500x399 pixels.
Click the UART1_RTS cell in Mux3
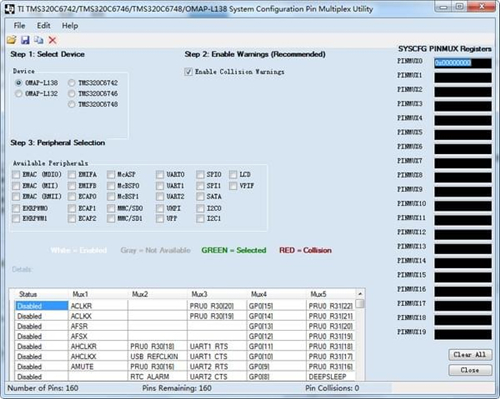(217, 346)
